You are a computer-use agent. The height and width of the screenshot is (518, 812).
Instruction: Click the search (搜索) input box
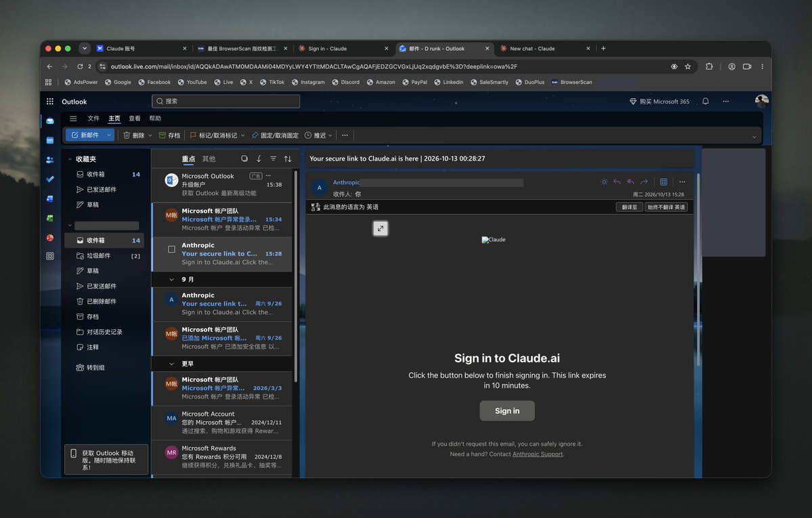point(226,101)
